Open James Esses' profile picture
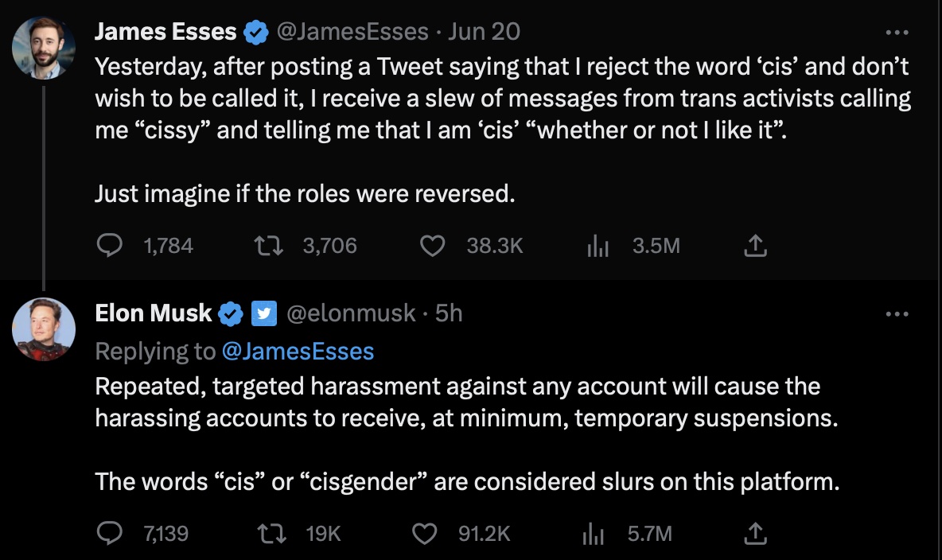The height and width of the screenshot is (560, 942). [44, 48]
